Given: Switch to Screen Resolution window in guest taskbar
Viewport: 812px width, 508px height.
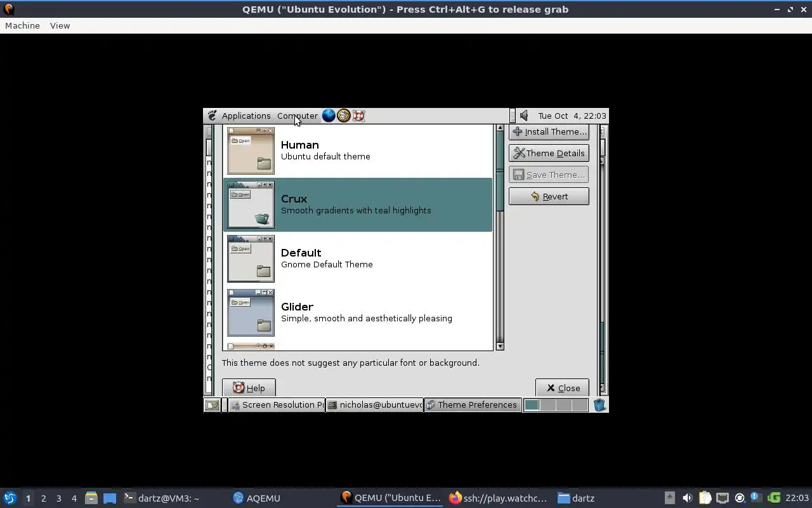Looking at the screenshot, I should pos(277,405).
